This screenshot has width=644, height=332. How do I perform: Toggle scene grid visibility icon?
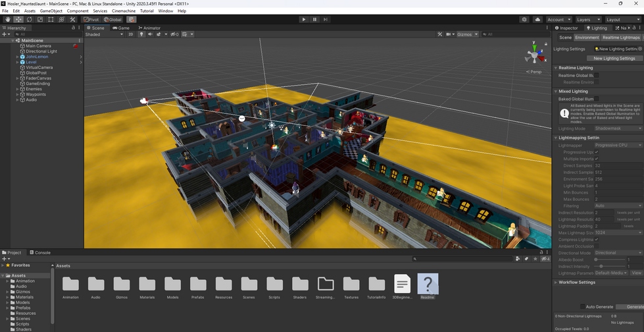point(185,34)
